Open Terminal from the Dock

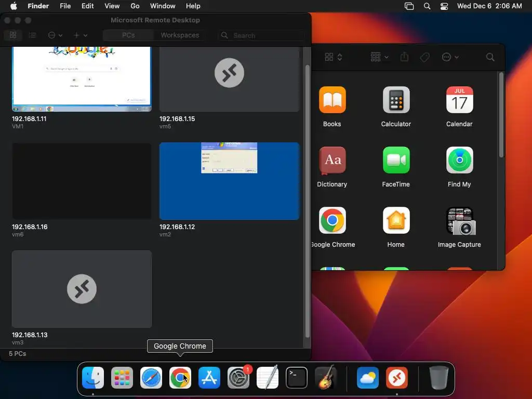(x=297, y=378)
